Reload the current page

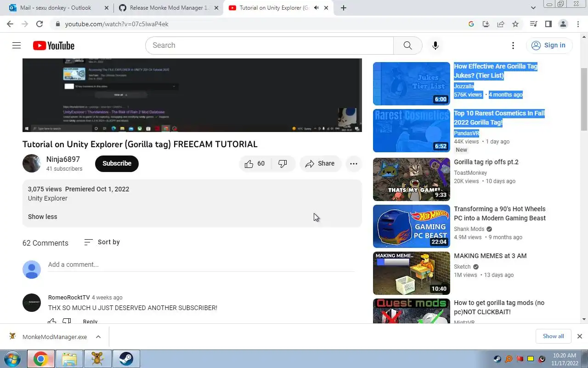40,24
